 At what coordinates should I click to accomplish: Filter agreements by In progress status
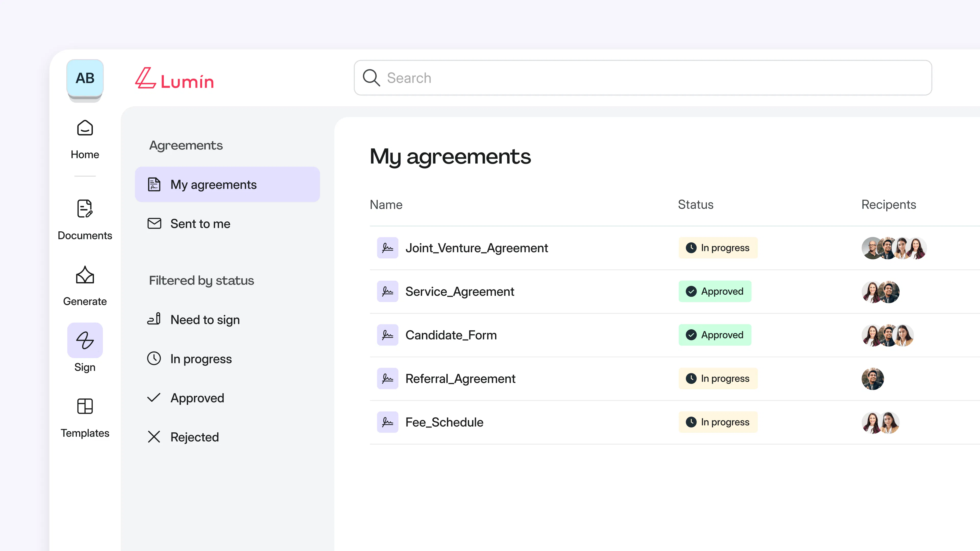pyautogui.click(x=227, y=359)
